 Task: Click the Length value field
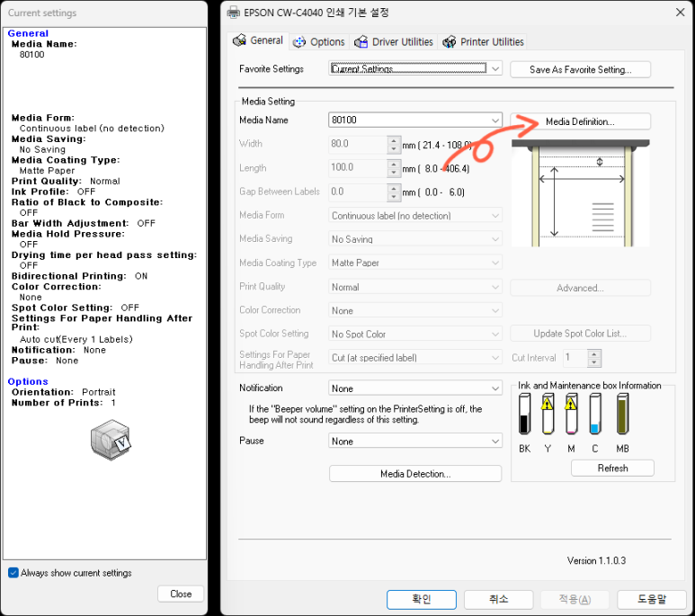click(358, 167)
